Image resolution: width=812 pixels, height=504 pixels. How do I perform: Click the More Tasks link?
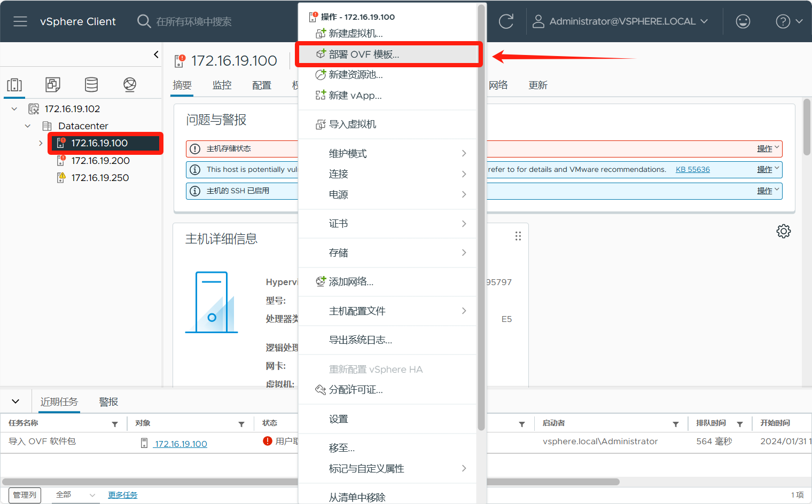coord(122,495)
